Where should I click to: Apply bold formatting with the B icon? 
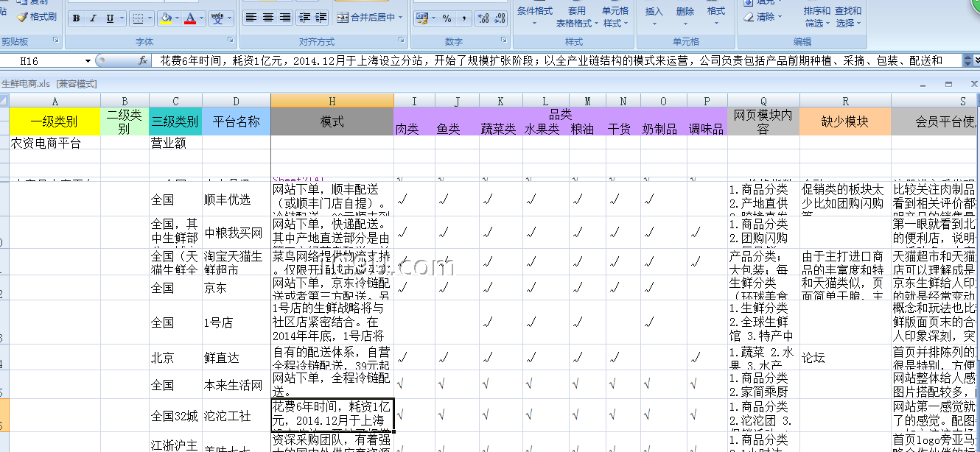tap(76, 18)
